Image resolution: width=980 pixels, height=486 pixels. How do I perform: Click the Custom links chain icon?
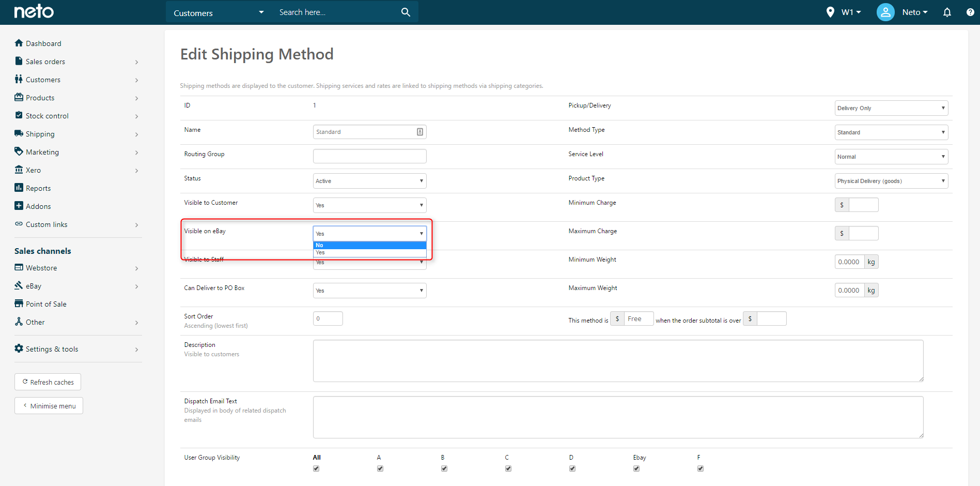coord(19,224)
